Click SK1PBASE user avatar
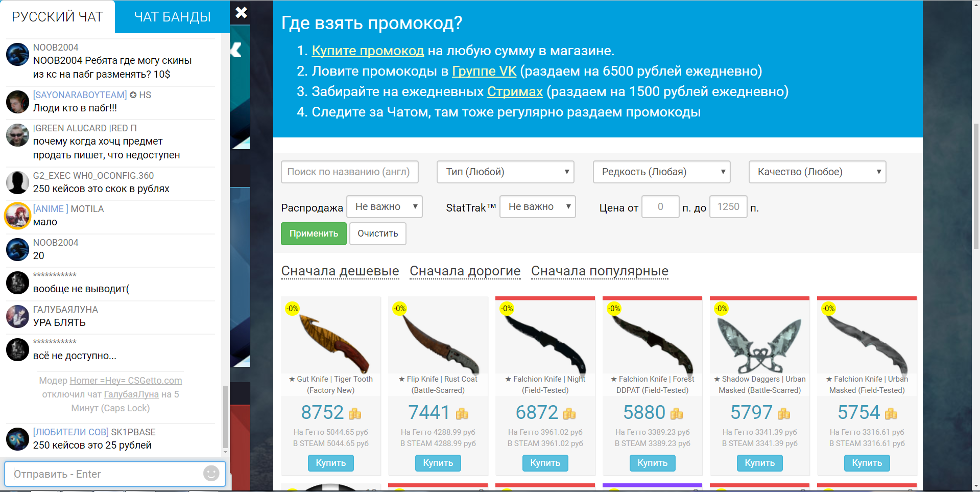This screenshot has width=980, height=492. pos(17,439)
